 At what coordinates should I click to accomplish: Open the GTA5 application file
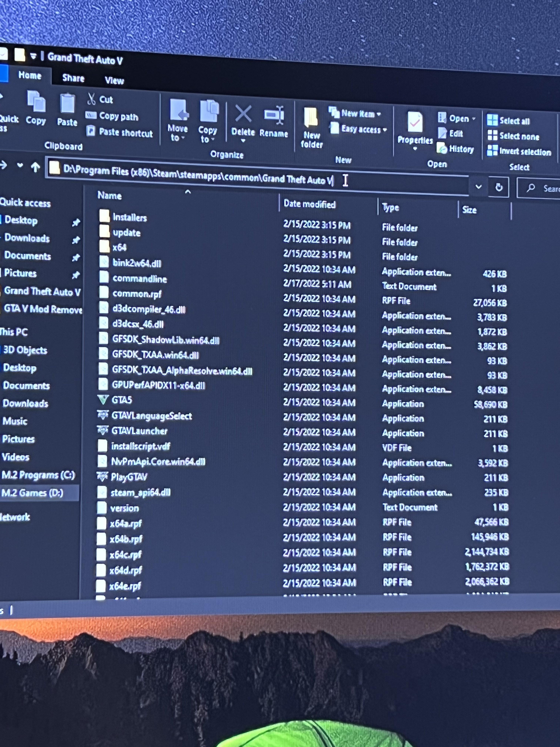121,400
